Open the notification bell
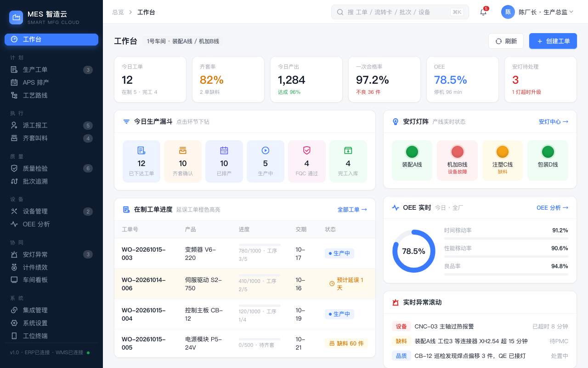The height and width of the screenshot is (368, 588). [x=483, y=12]
